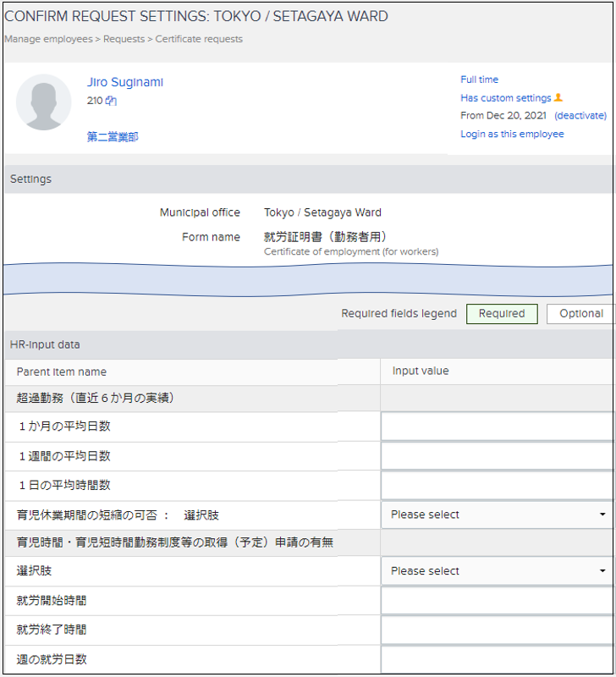
Task: Click Login as this employee
Action: (512, 134)
